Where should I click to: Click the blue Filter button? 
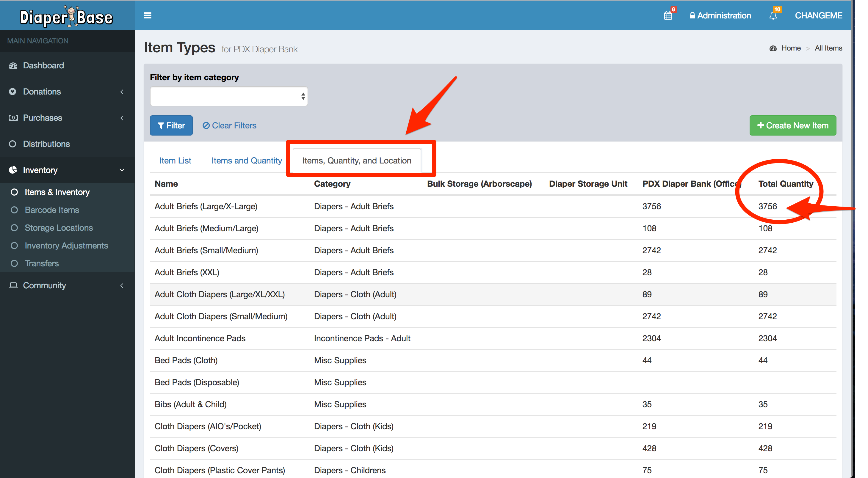tap(171, 125)
